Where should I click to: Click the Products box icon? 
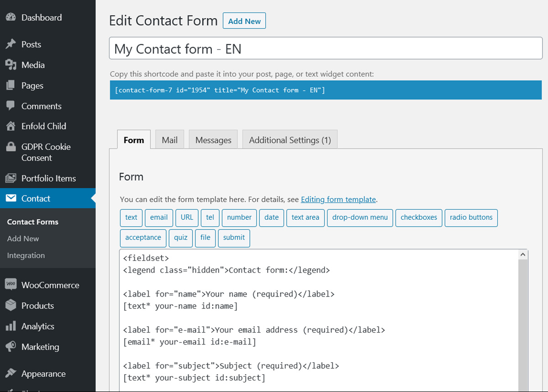pos(11,306)
